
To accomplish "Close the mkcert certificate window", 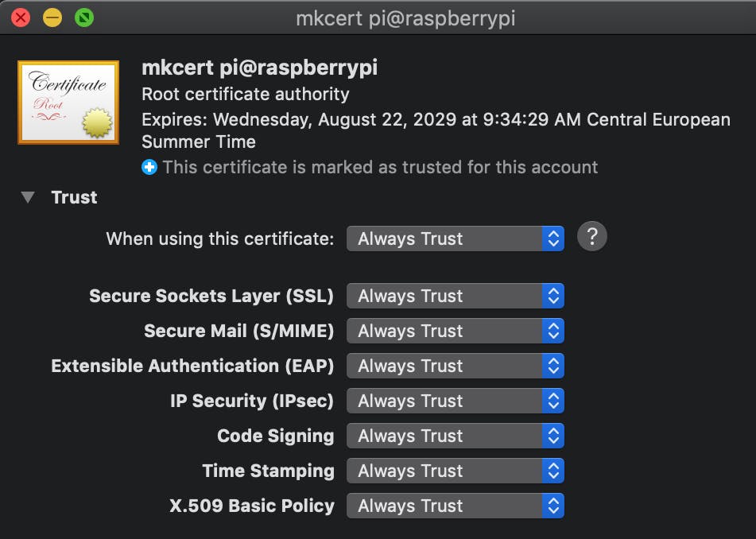I will coord(21,17).
